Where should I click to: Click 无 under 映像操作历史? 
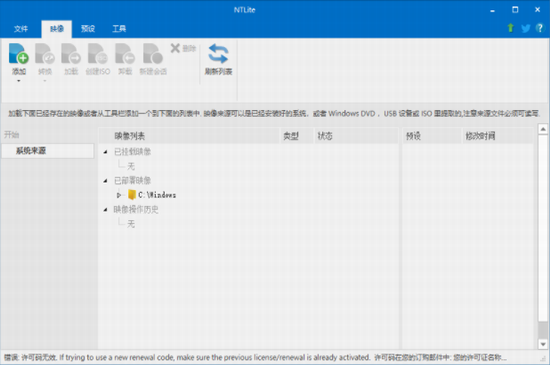point(131,224)
